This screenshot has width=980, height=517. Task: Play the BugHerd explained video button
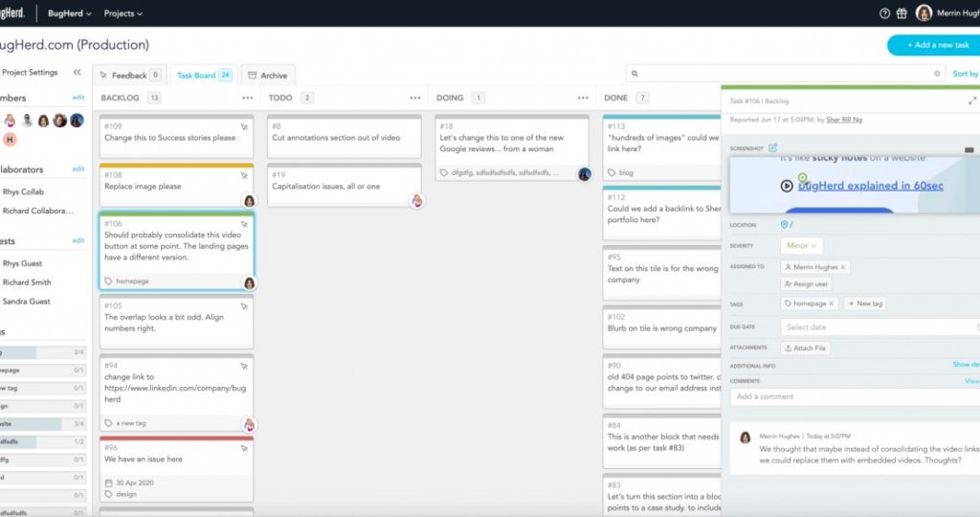[x=787, y=186]
